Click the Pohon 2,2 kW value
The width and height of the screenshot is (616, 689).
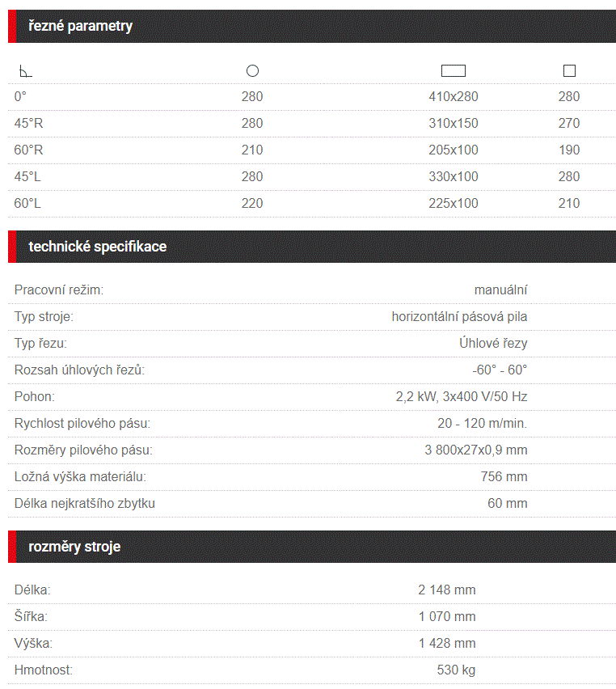tap(462, 397)
